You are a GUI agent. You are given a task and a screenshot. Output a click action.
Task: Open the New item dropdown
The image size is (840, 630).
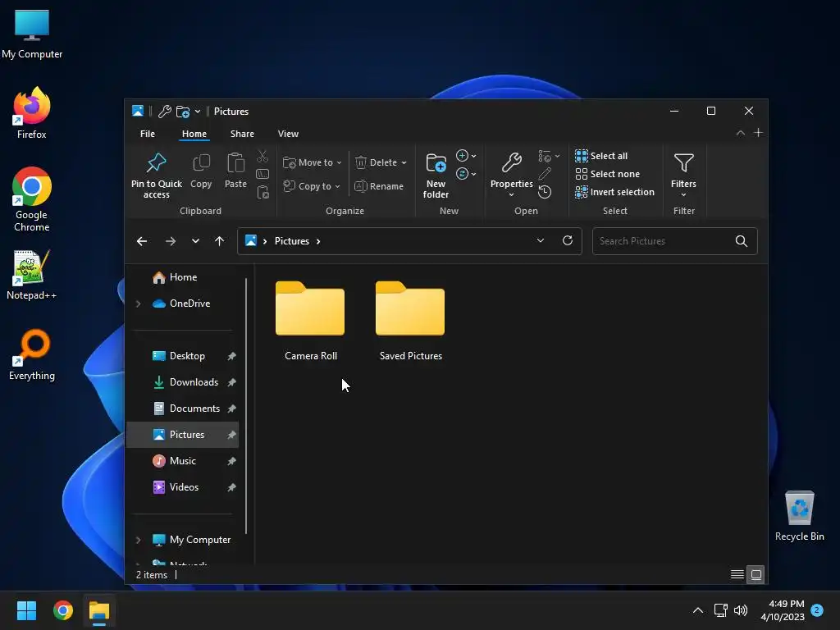click(x=466, y=156)
